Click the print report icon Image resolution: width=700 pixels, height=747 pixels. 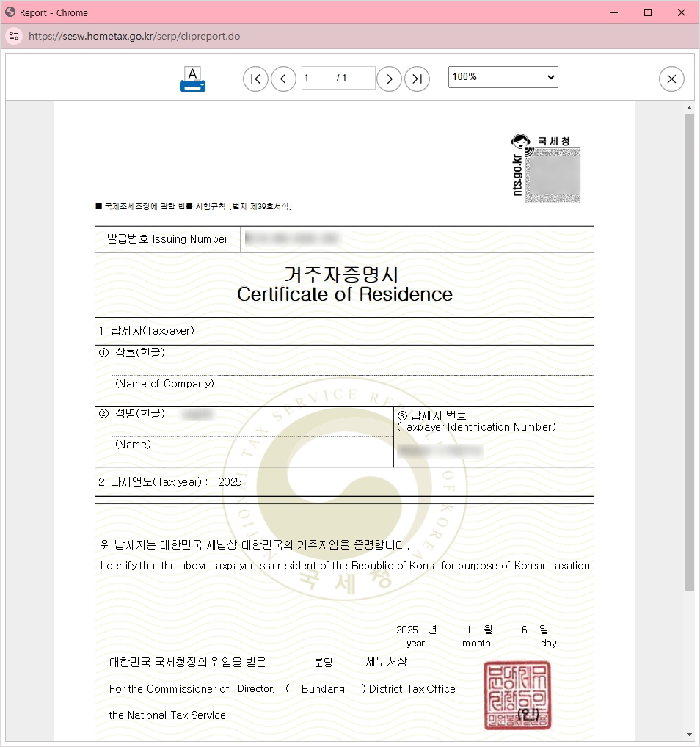click(192, 79)
